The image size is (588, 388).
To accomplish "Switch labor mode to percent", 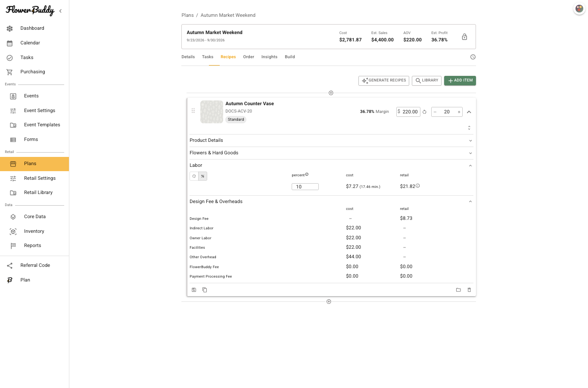I will click(203, 176).
